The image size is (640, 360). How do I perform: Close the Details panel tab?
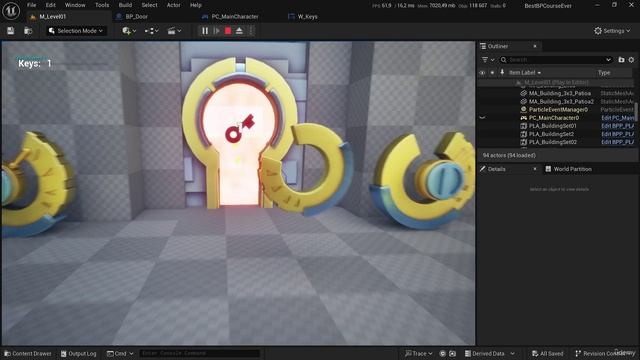tap(535, 169)
